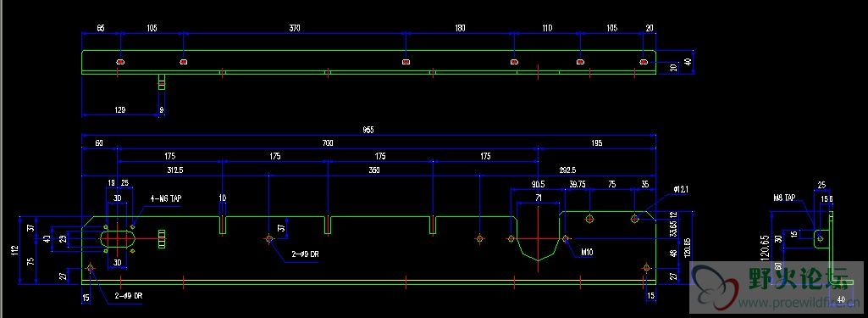Click the slotted hole center in front view
Screen dimensions: 868x318
118,239
